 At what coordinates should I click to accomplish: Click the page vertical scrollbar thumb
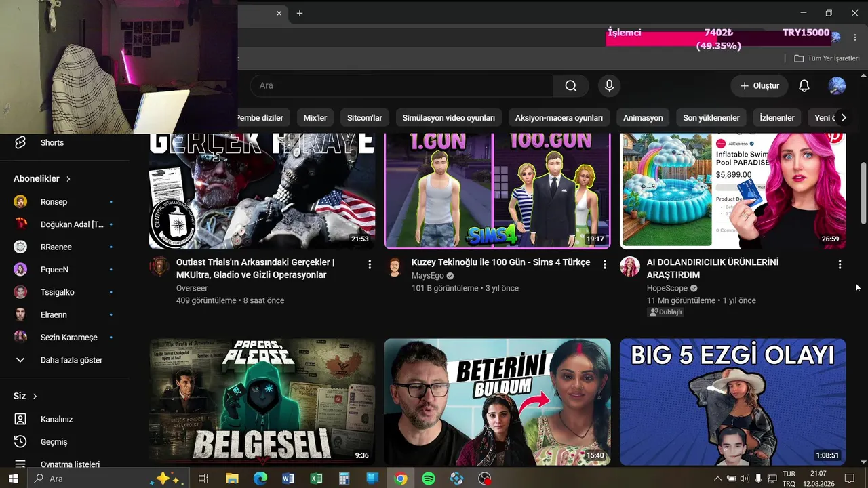(x=863, y=193)
